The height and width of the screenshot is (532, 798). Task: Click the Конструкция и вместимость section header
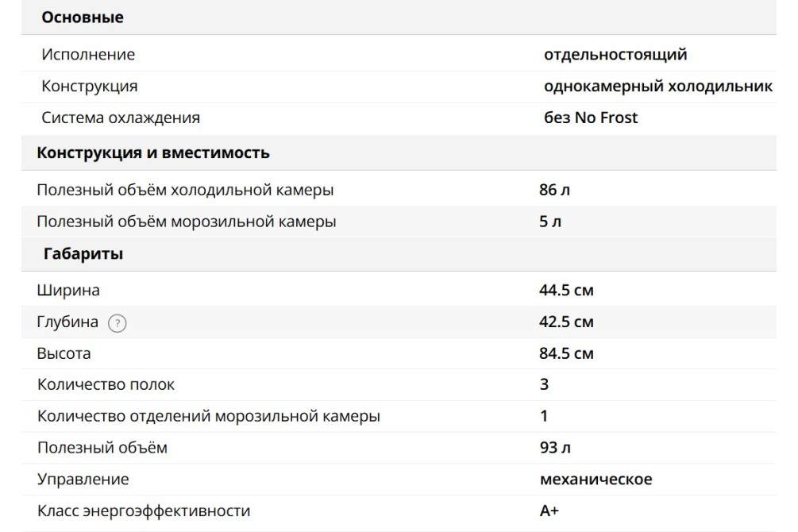coord(153,153)
